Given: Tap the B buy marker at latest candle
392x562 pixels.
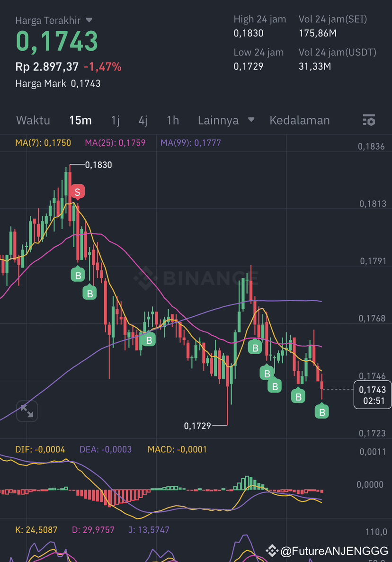Looking at the screenshot, I should click(322, 411).
